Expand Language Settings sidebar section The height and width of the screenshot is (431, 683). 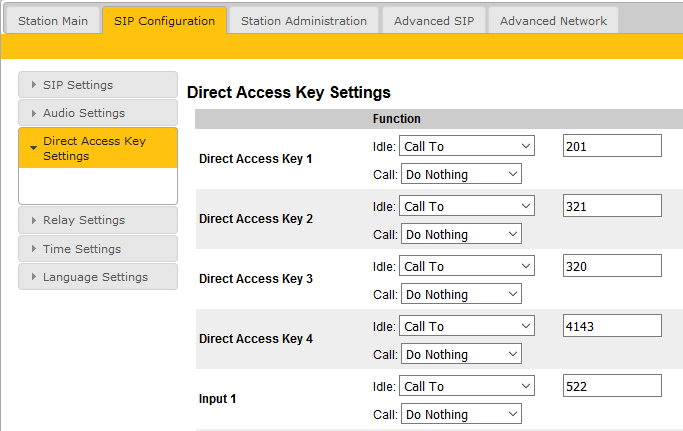pos(97,277)
